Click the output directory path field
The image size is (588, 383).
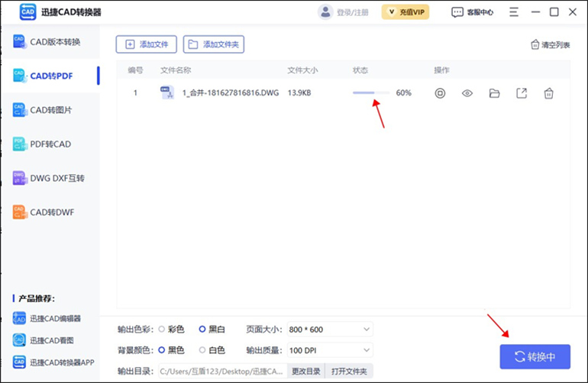click(x=223, y=372)
